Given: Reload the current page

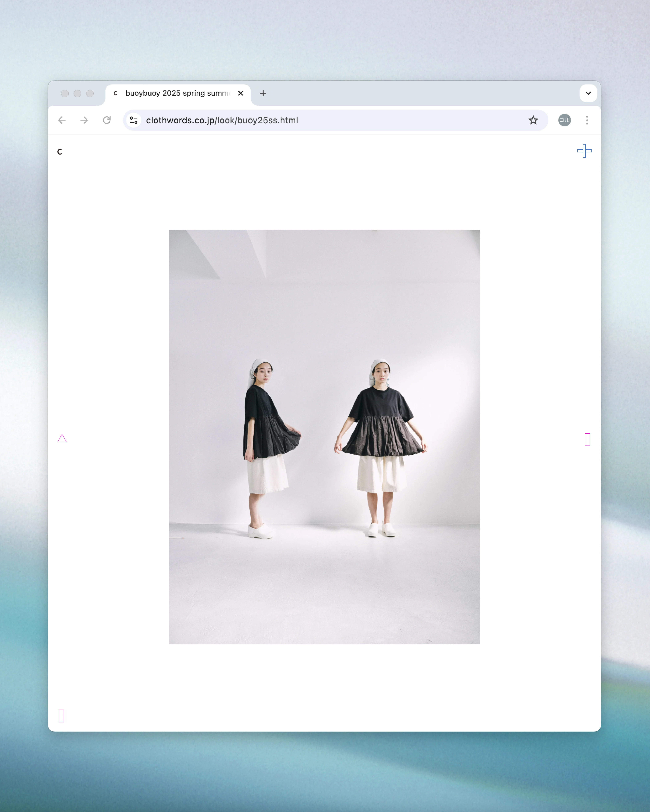Looking at the screenshot, I should point(107,120).
